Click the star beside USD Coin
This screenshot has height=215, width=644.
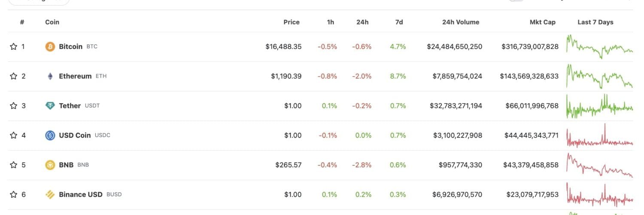coord(13,135)
